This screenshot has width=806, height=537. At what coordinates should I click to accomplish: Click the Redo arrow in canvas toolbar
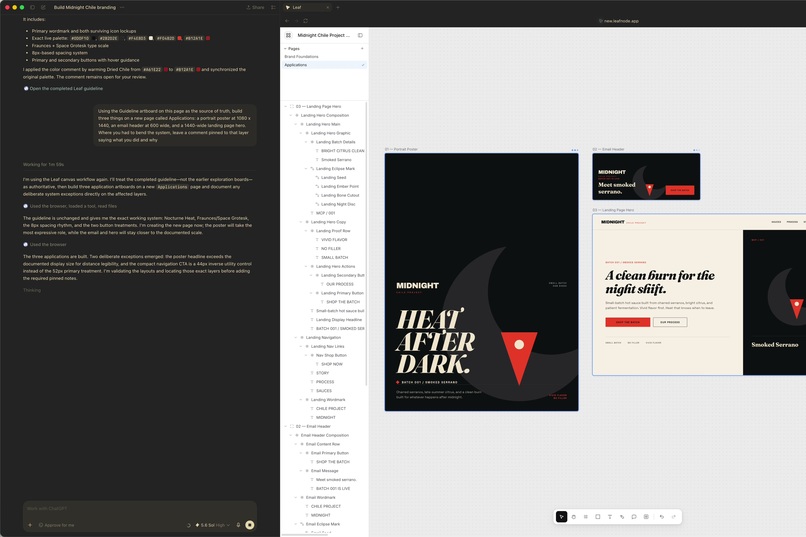click(x=673, y=516)
